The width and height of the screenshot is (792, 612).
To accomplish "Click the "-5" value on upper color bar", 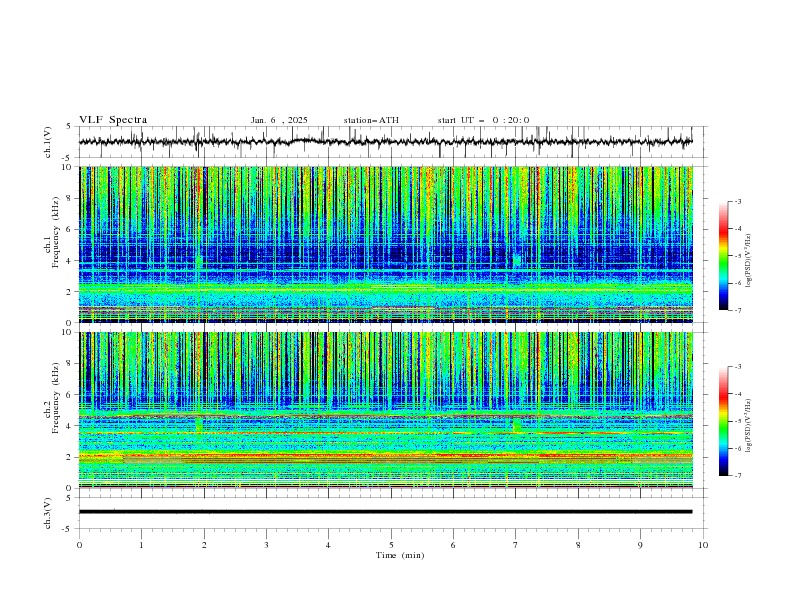I will click(737, 256).
